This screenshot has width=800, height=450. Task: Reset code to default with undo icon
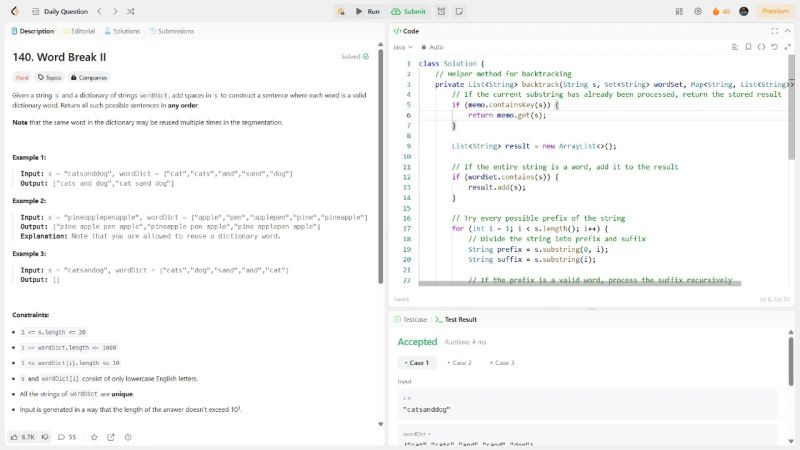tap(774, 47)
